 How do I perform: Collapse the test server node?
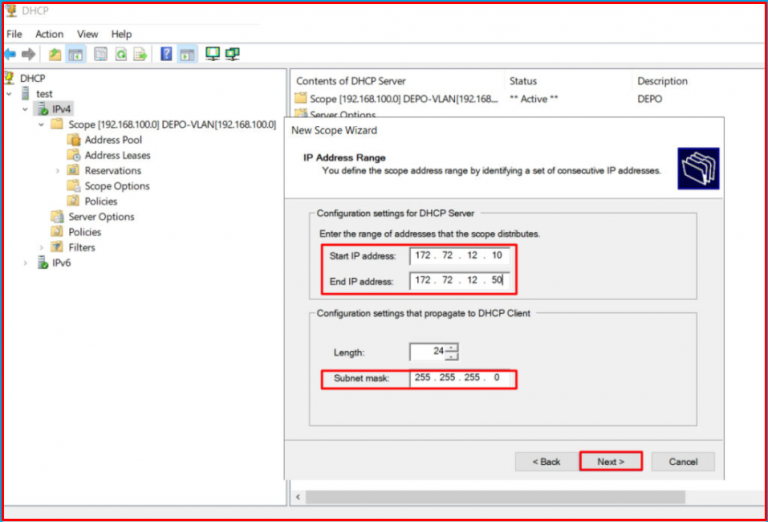[x=9, y=94]
